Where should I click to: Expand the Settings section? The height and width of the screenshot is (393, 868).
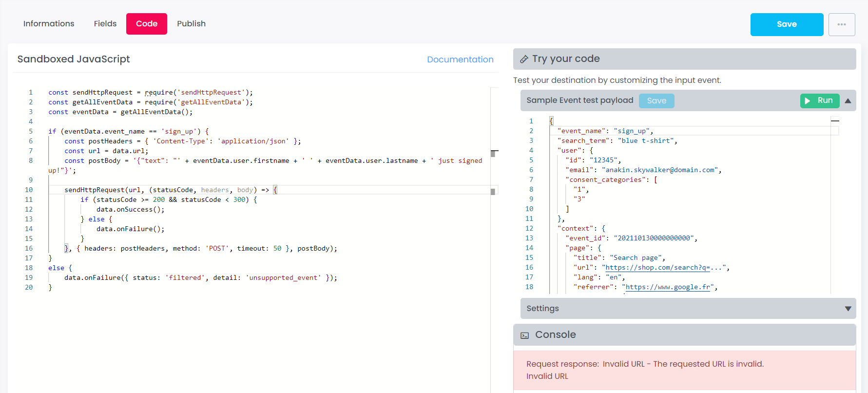[x=848, y=309]
